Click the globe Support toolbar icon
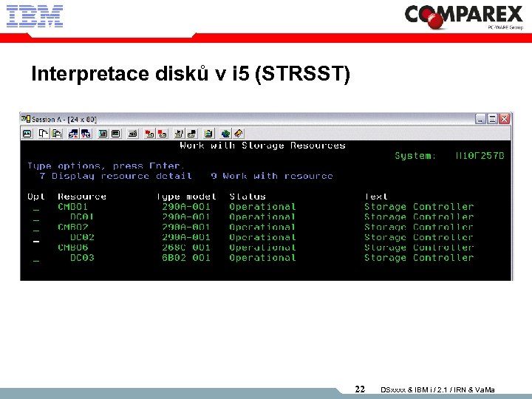The image size is (532, 399). 225,134
